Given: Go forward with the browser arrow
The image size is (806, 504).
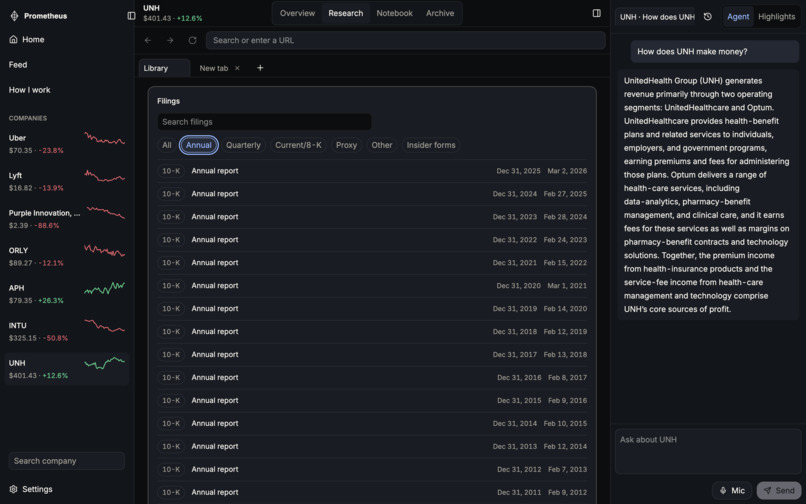Looking at the screenshot, I should pos(170,40).
